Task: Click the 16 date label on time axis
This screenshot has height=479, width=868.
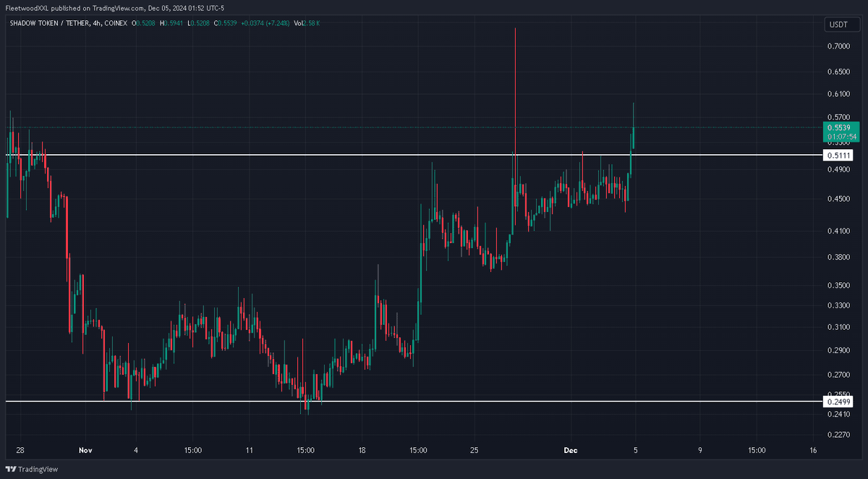Action: click(813, 450)
